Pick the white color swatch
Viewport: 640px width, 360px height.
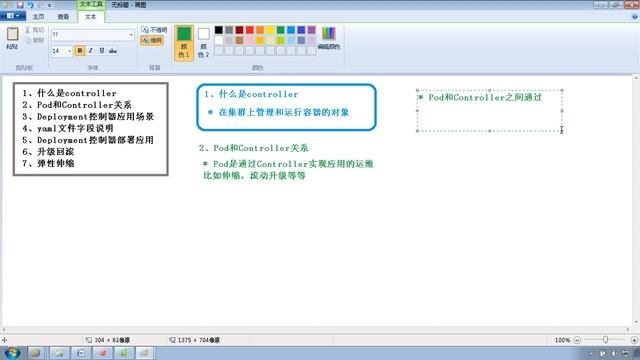pyautogui.click(x=219, y=40)
